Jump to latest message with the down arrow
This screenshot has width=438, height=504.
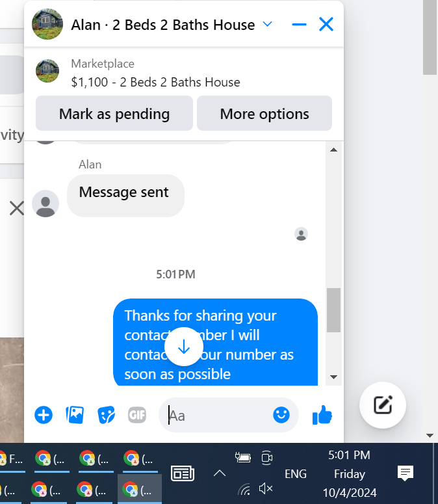(x=184, y=347)
